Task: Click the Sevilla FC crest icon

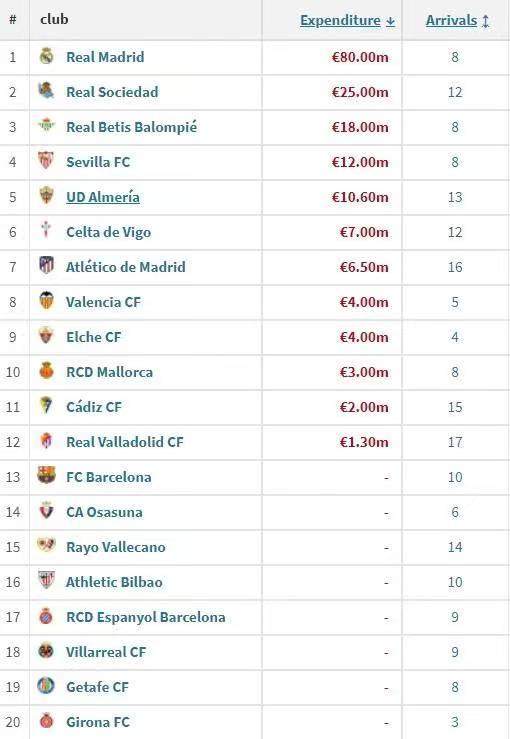Action: click(x=46, y=161)
